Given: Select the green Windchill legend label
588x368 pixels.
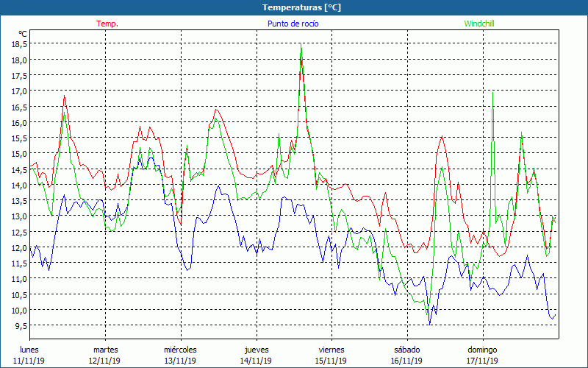Looking at the screenshot, I should point(479,24).
